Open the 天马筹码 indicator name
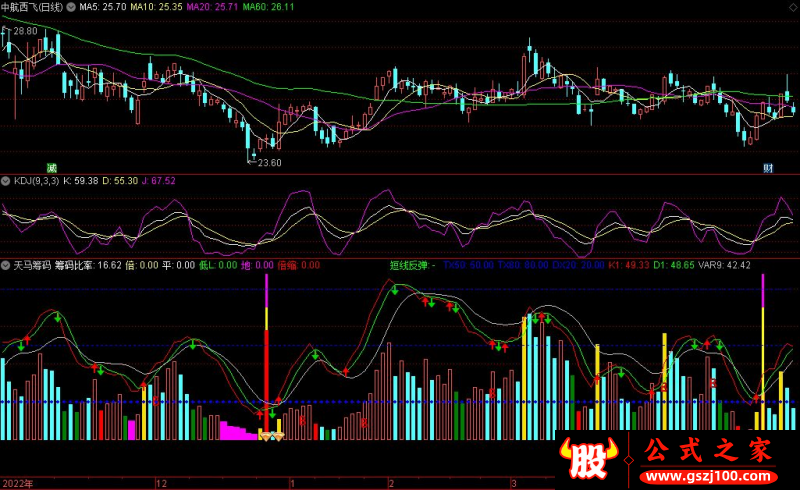The width and height of the screenshot is (800, 490). point(32,265)
